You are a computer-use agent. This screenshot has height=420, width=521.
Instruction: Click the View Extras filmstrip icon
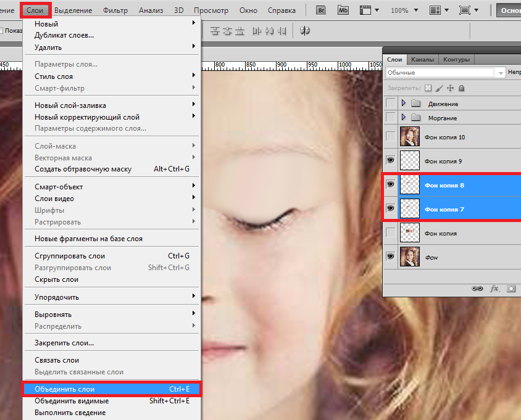pos(365,10)
